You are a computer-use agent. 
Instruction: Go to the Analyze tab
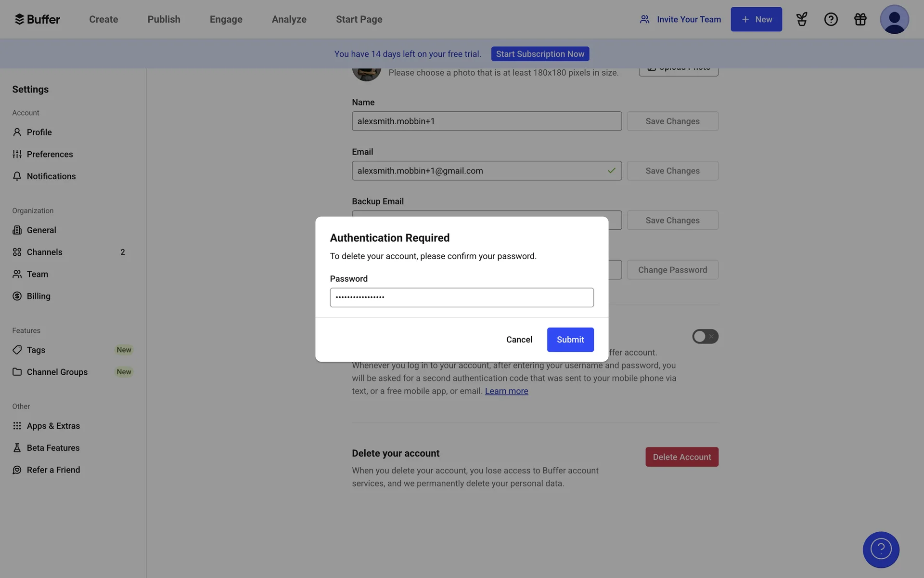tap(289, 19)
